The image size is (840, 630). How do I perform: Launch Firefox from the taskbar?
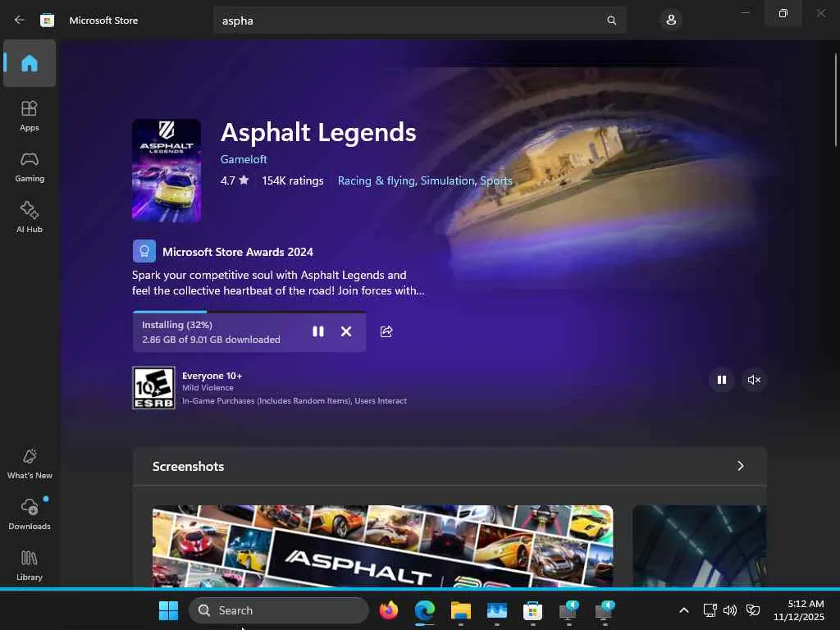(388, 610)
